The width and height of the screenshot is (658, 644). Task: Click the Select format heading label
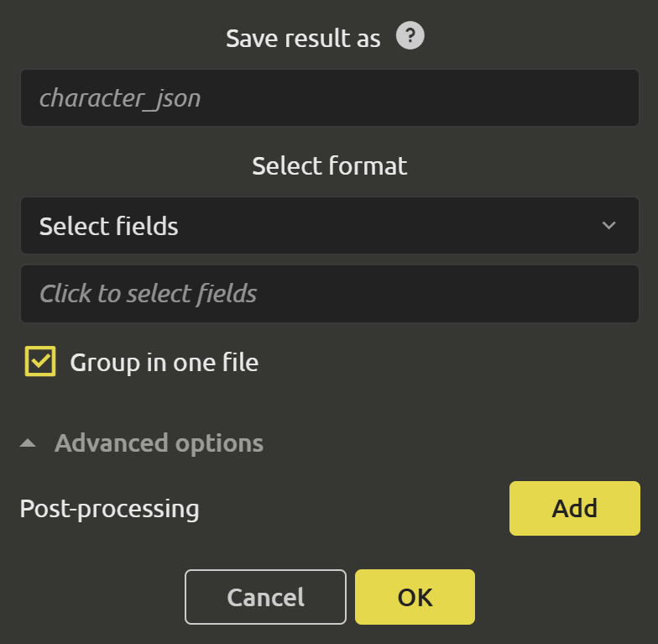point(329,166)
